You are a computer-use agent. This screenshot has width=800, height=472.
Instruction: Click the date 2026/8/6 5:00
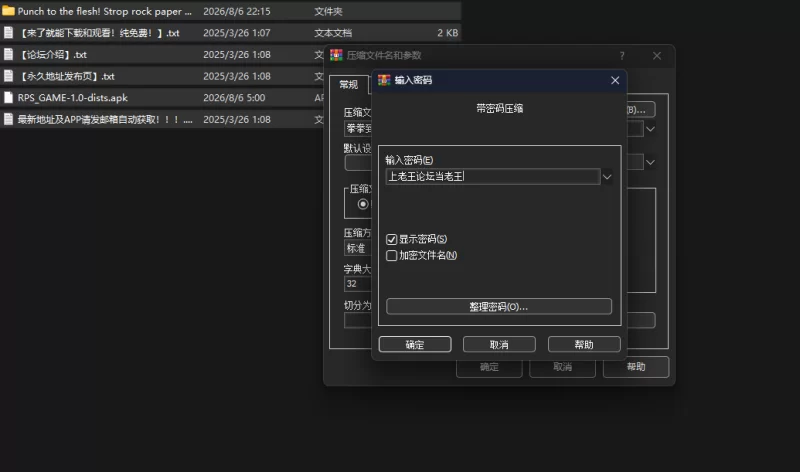tap(234, 98)
